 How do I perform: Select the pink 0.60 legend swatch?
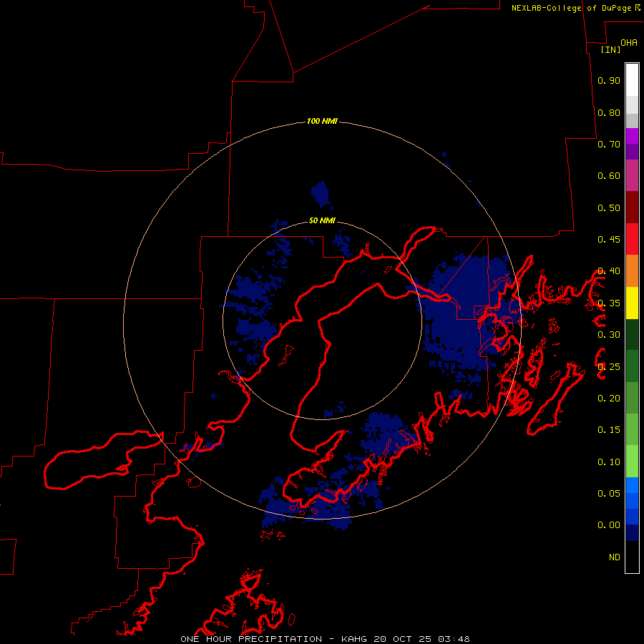click(x=632, y=175)
